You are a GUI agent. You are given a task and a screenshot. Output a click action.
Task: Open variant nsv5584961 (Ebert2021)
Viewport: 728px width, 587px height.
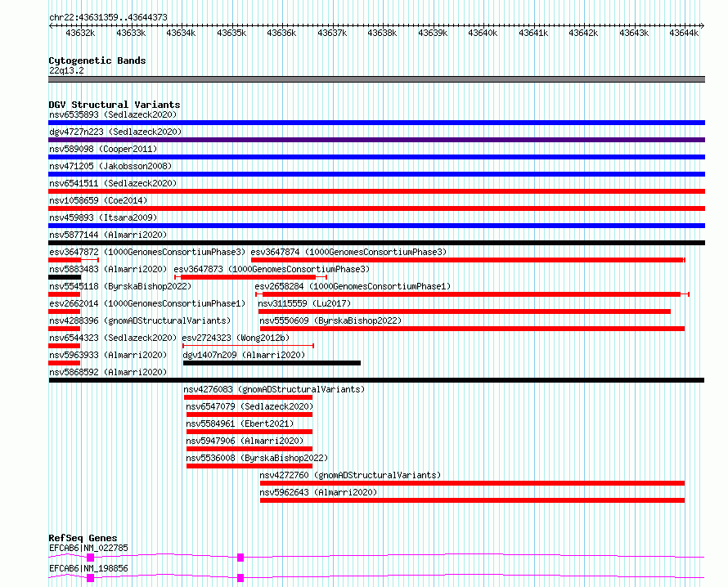(x=240, y=423)
